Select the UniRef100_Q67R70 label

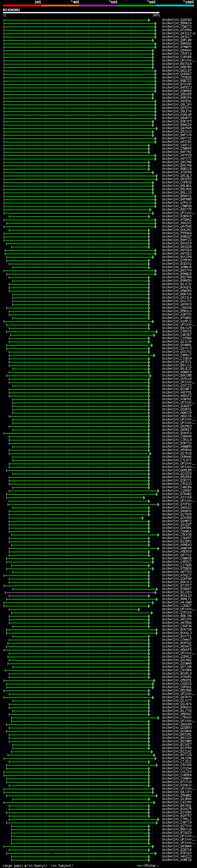point(177,697)
